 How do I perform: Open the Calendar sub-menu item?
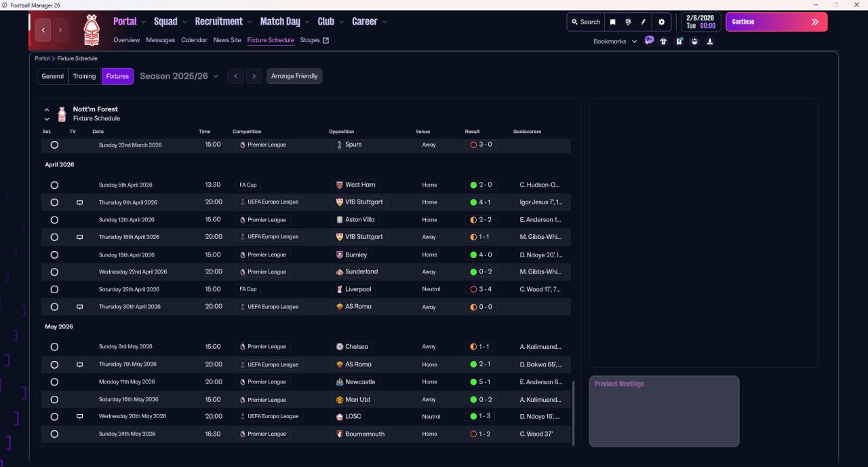[194, 40]
